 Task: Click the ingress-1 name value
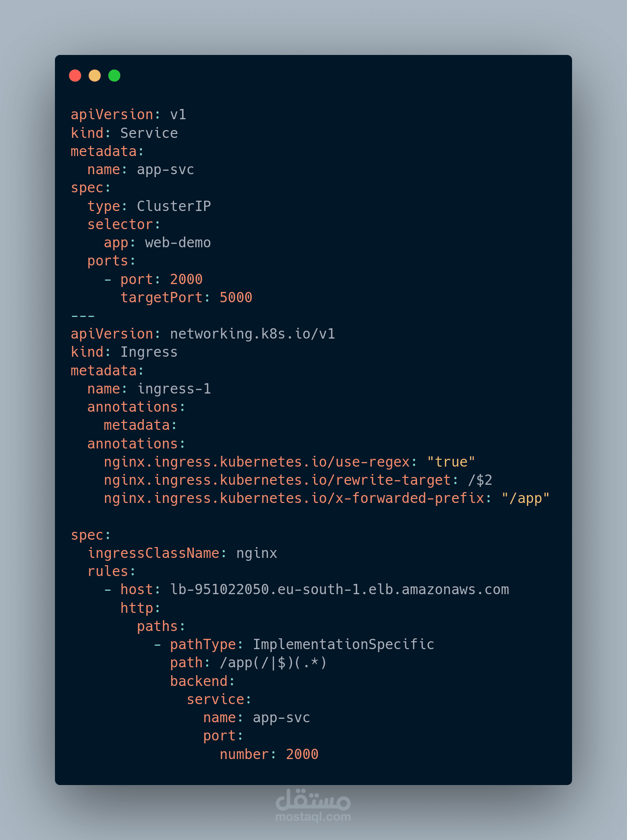pyautogui.click(x=174, y=389)
